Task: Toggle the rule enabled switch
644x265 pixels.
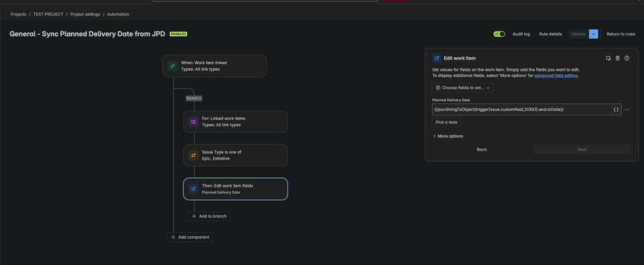Action: click(499, 34)
